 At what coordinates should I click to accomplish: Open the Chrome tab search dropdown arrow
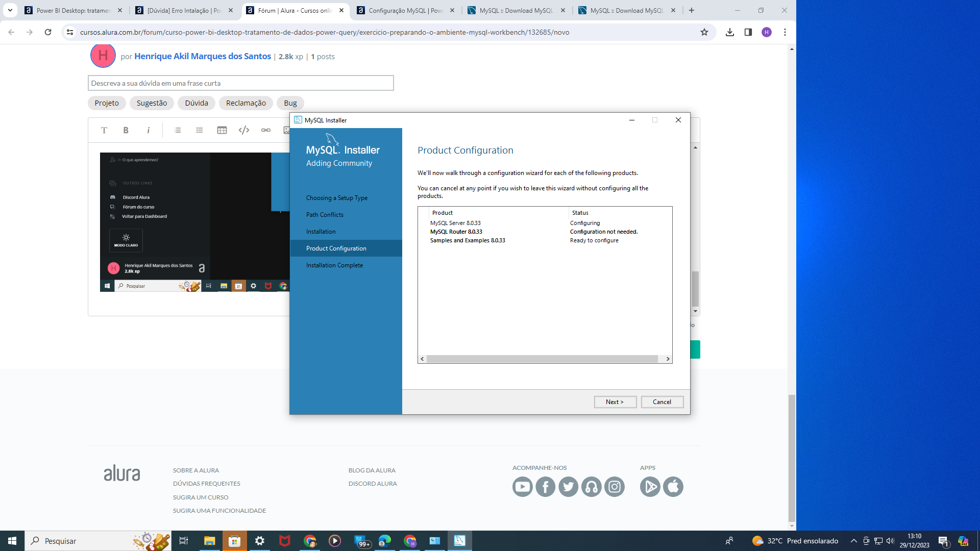[10, 10]
